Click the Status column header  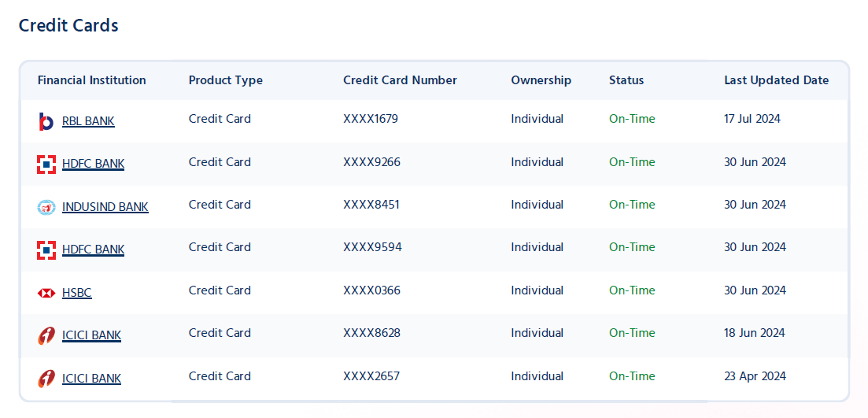pos(626,80)
